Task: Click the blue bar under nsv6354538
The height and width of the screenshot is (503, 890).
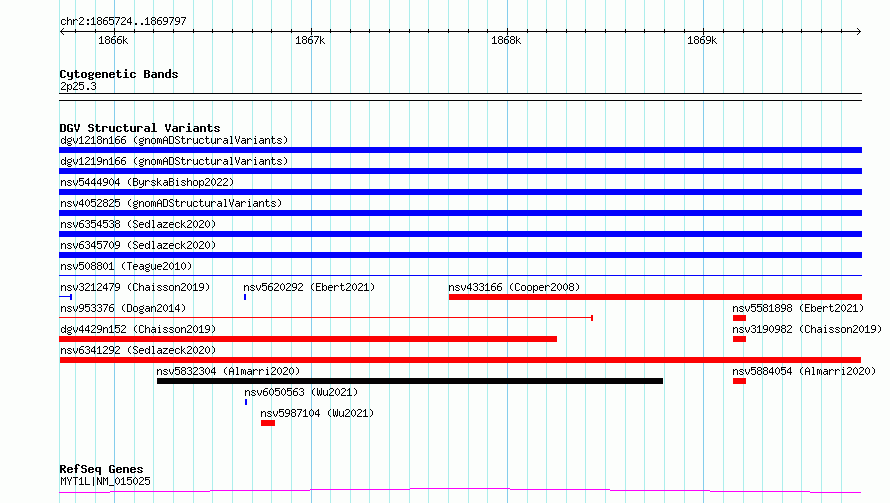Action: click(x=460, y=234)
